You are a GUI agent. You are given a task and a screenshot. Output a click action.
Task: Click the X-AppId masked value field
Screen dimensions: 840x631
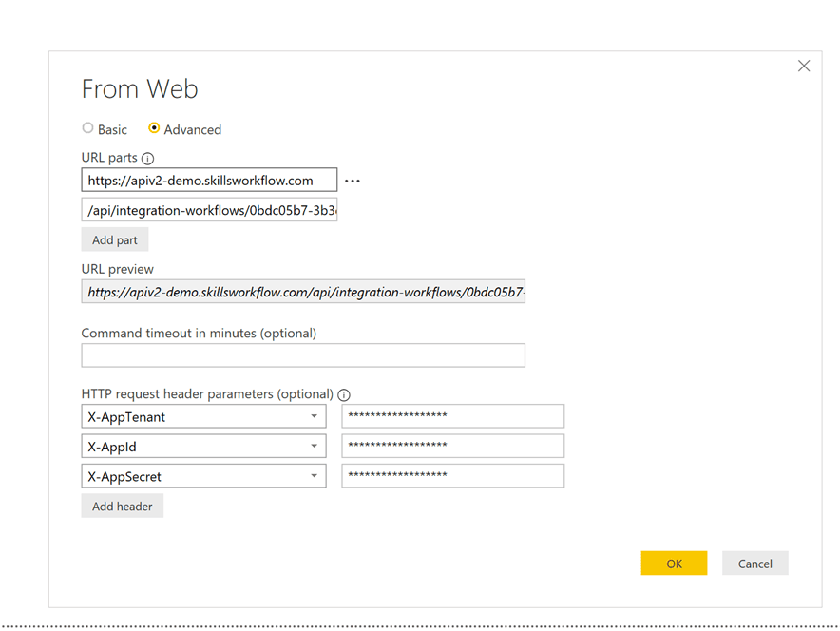coord(452,447)
